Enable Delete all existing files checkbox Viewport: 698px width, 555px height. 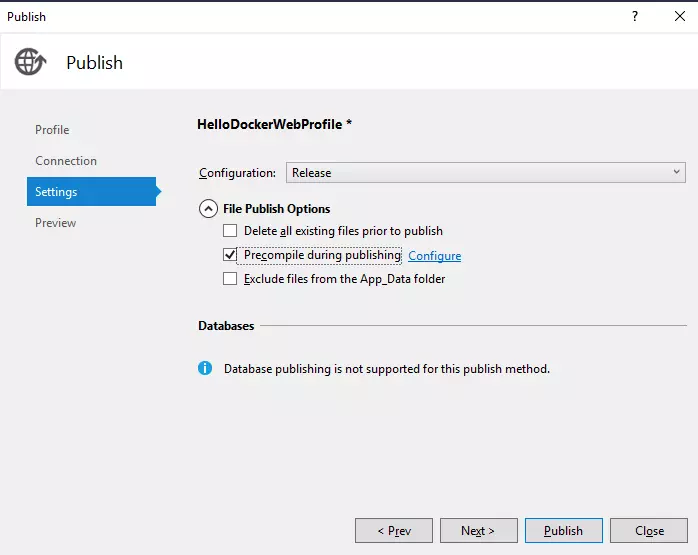click(230, 231)
